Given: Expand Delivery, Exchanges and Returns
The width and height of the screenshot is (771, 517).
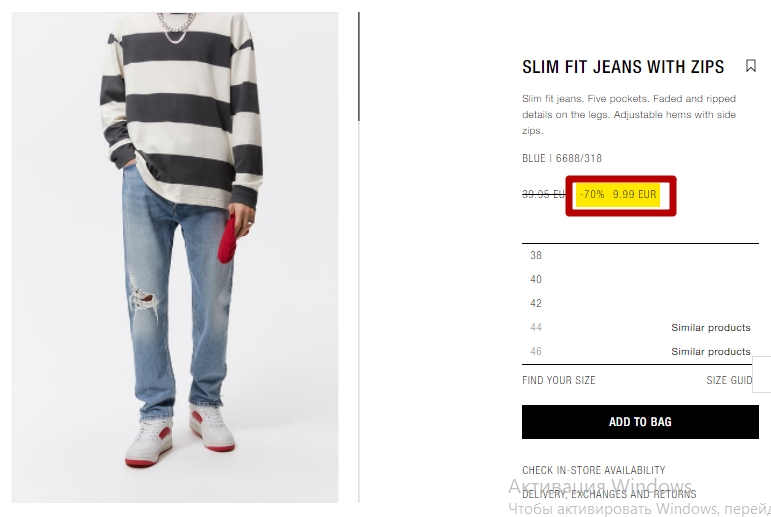Looking at the screenshot, I should (x=609, y=494).
